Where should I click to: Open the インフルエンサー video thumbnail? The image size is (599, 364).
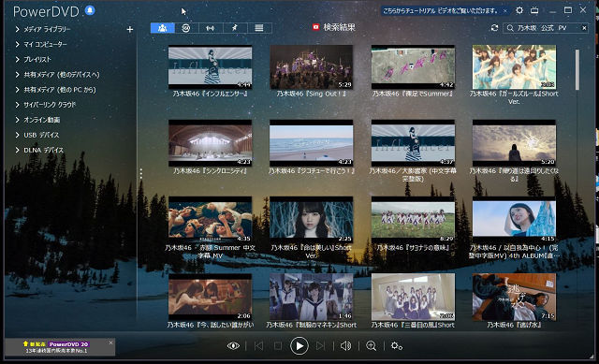coord(210,66)
